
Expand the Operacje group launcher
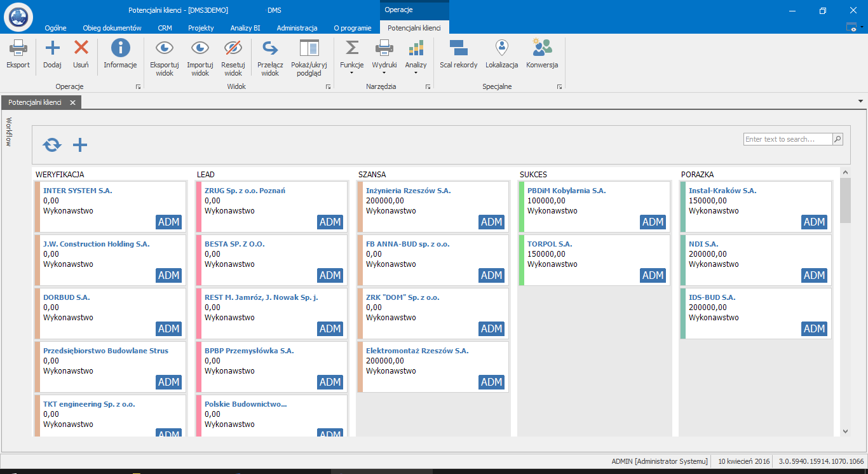[138, 87]
